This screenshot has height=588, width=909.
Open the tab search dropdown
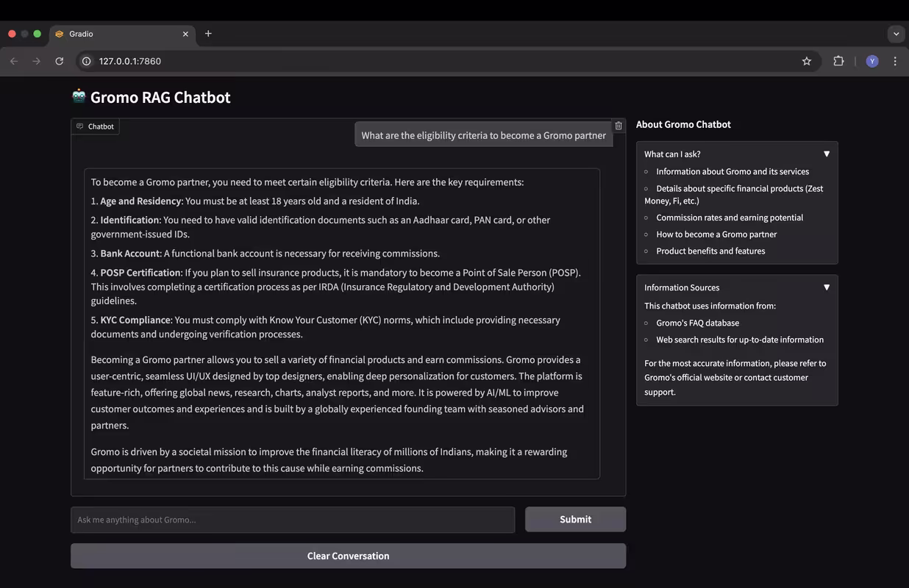[x=896, y=34]
